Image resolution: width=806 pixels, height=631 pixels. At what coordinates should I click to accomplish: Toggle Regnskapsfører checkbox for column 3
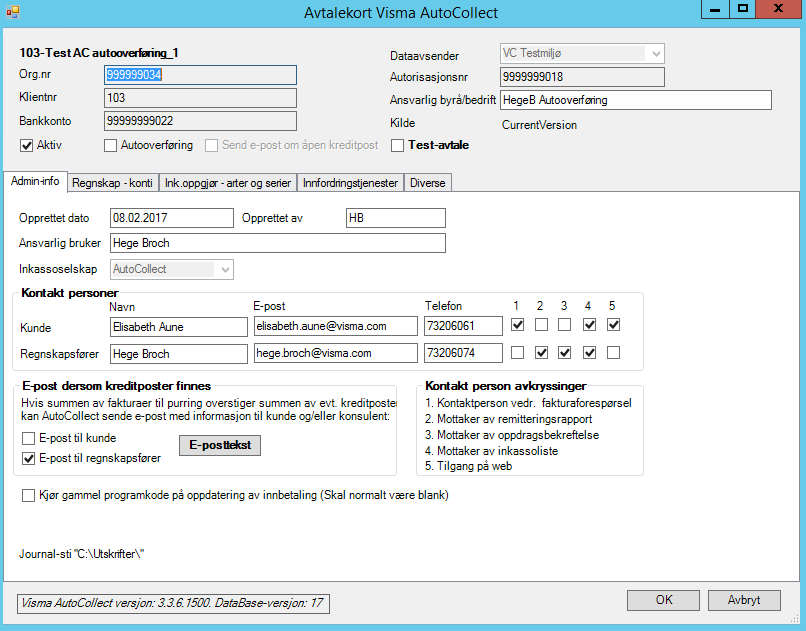(564, 352)
